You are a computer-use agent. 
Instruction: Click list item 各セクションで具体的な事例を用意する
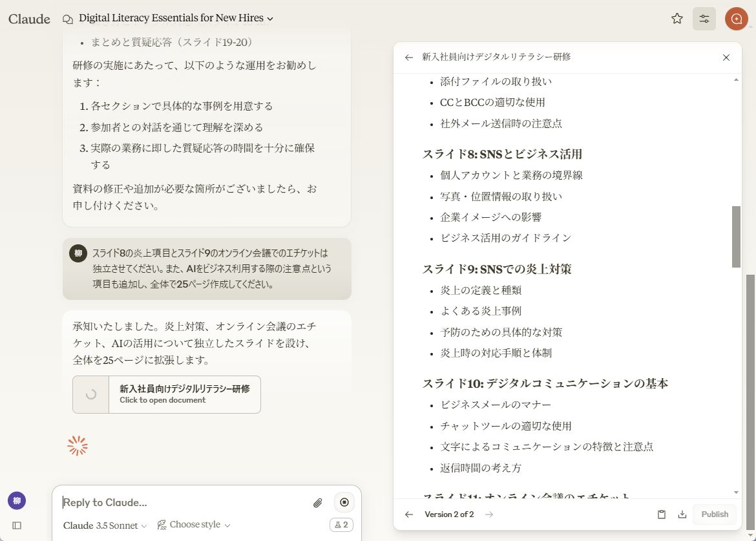(x=182, y=106)
